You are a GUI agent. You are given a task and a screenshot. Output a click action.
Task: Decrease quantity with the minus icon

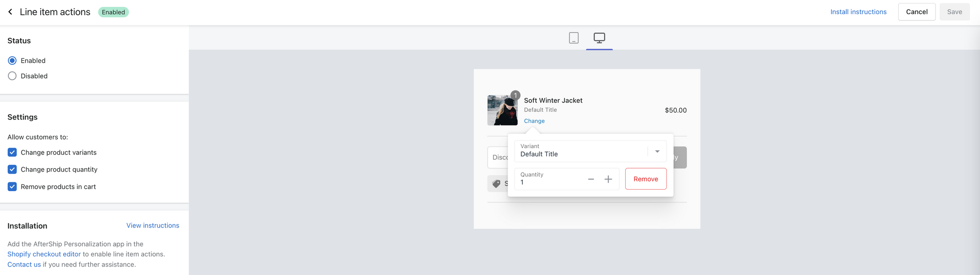point(591,179)
